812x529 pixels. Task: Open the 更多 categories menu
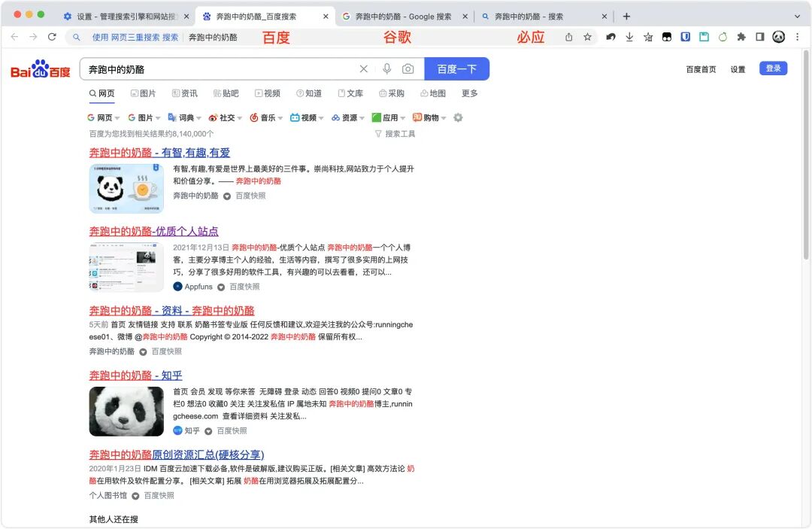coord(470,93)
